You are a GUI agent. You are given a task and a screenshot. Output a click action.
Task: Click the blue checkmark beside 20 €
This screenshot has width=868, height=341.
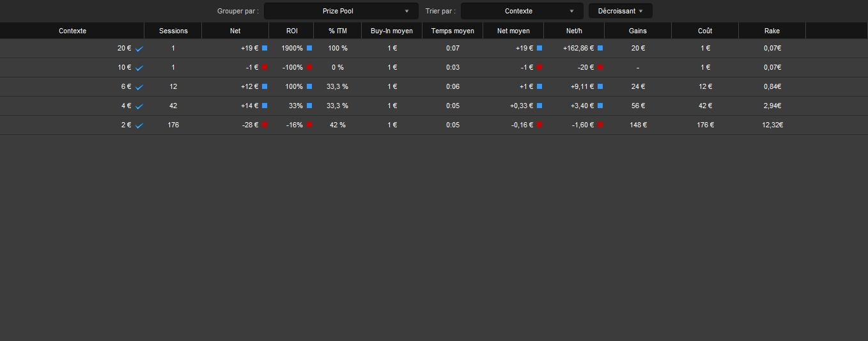139,49
